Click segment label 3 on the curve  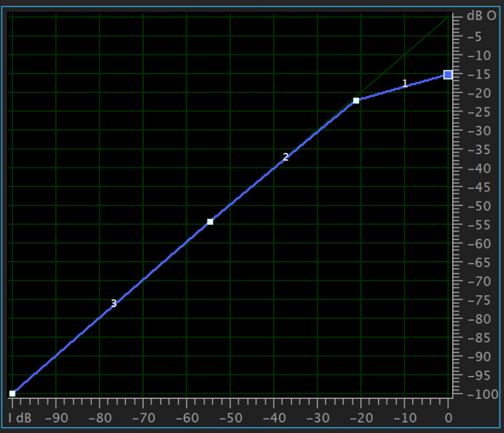point(114,303)
